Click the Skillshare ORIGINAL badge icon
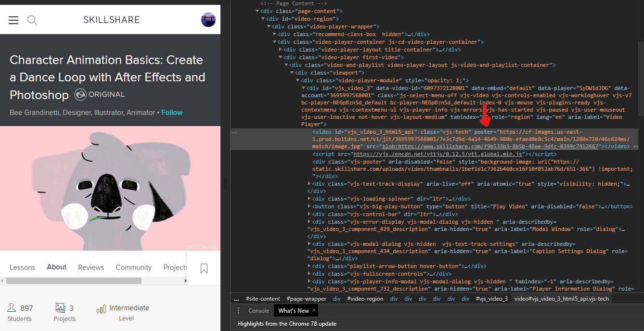 point(80,95)
